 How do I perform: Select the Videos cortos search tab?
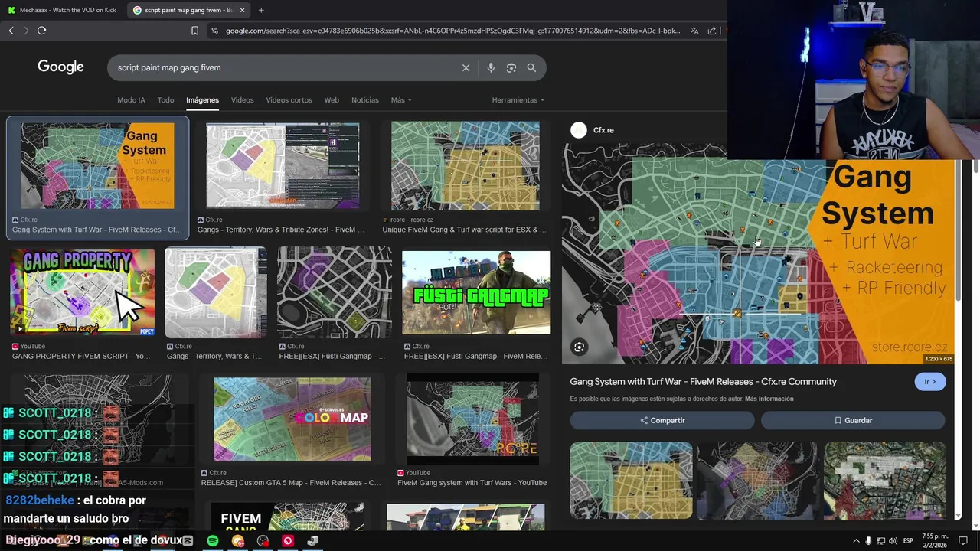(x=289, y=100)
